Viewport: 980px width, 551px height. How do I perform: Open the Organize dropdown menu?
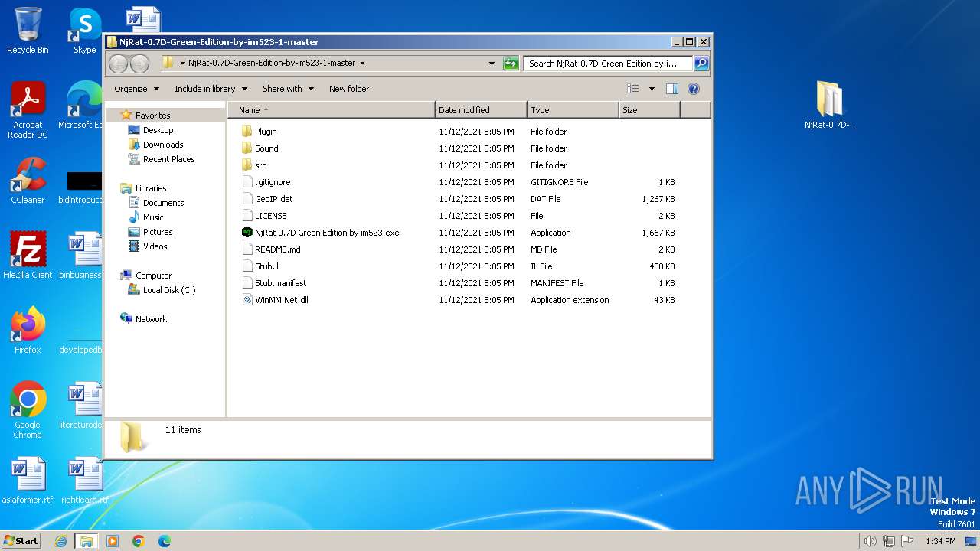coord(137,89)
